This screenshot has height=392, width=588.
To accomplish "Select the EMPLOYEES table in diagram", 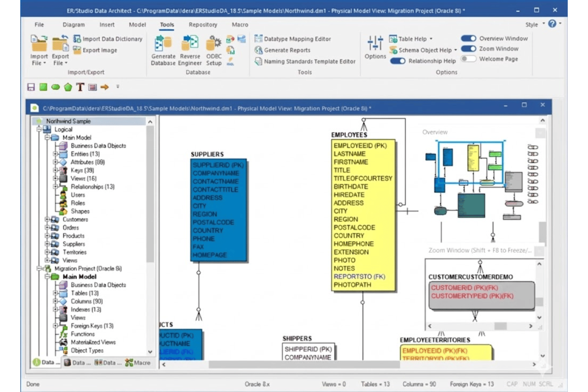I will [x=364, y=215].
